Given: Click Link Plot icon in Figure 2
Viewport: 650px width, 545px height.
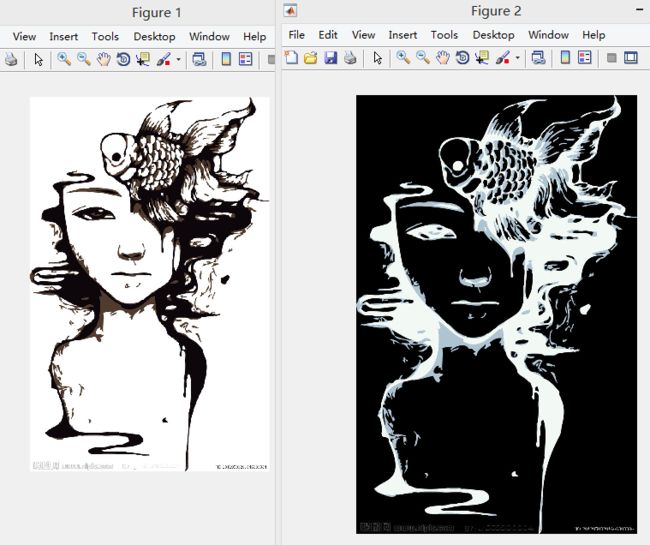Looking at the screenshot, I should click(x=538, y=58).
